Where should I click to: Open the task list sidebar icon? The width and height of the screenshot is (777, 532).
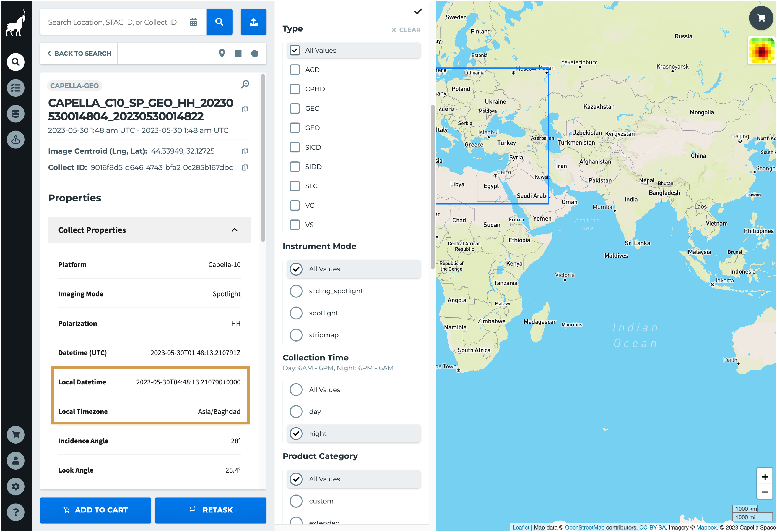tap(16, 88)
